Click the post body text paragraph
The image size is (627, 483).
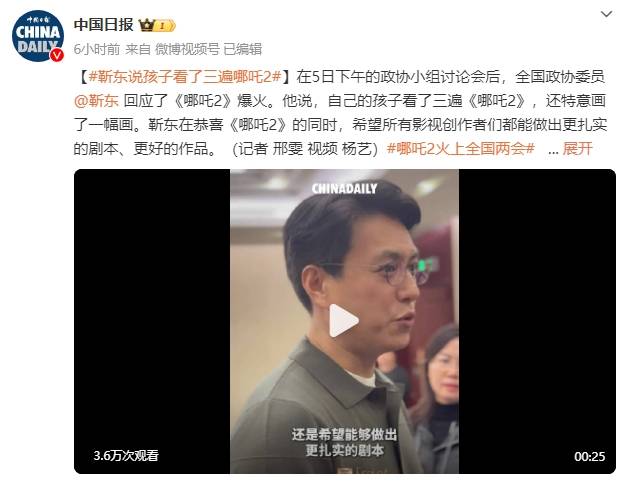click(340, 112)
